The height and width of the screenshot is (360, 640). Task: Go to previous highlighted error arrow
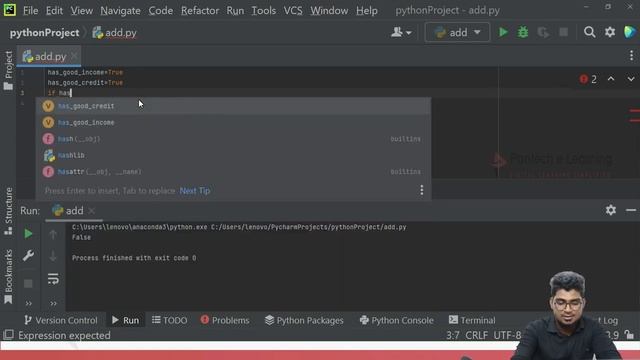(611, 79)
